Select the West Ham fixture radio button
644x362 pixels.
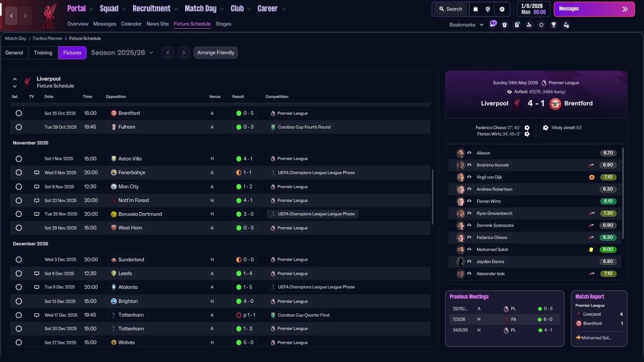19,228
